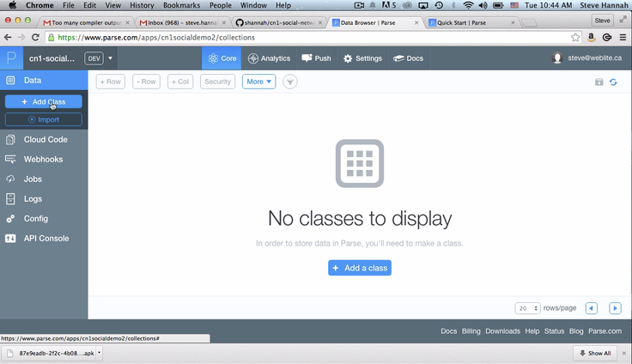
Task: Refresh the data browser with refresh icon
Action: click(x=613, y=82)
